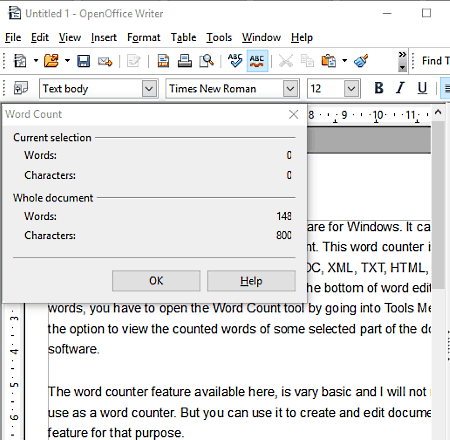Open Page Preview icon
The width and height of the screenshot is (450, 440).
[x=207, y=61]
